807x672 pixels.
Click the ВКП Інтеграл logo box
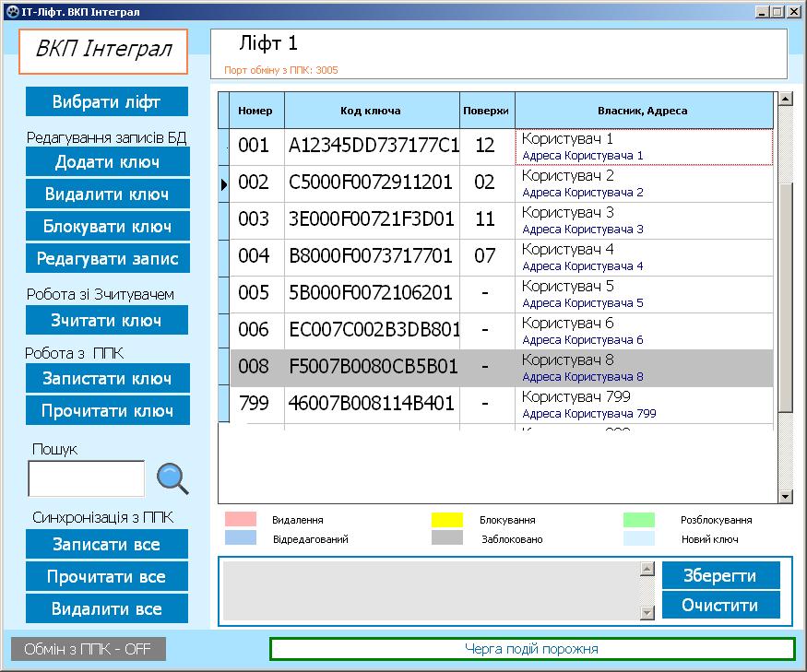click(x=103, y=52)
